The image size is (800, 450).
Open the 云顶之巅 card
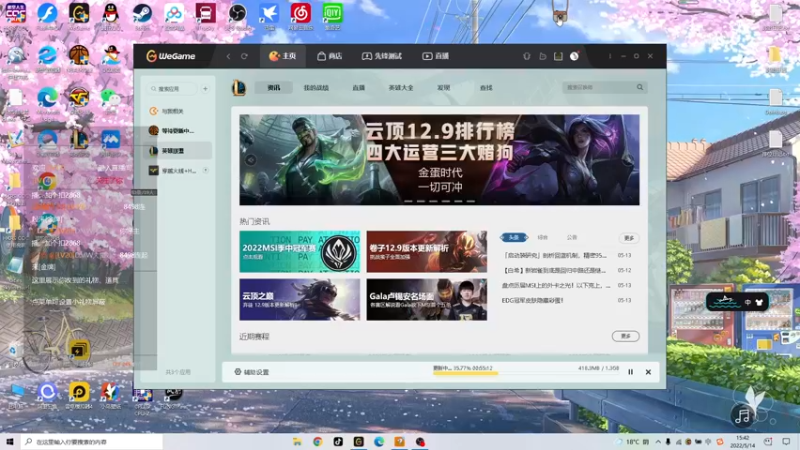[299, 299]
